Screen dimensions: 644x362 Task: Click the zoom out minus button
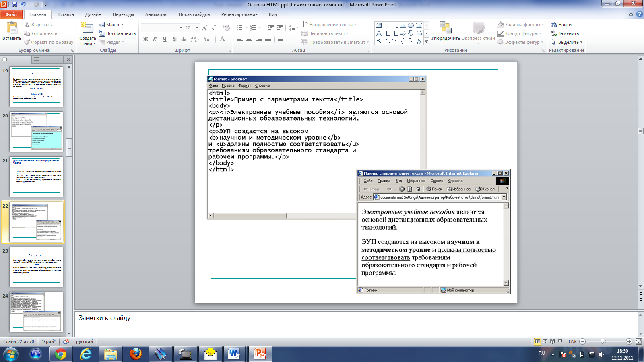(582, 341)
